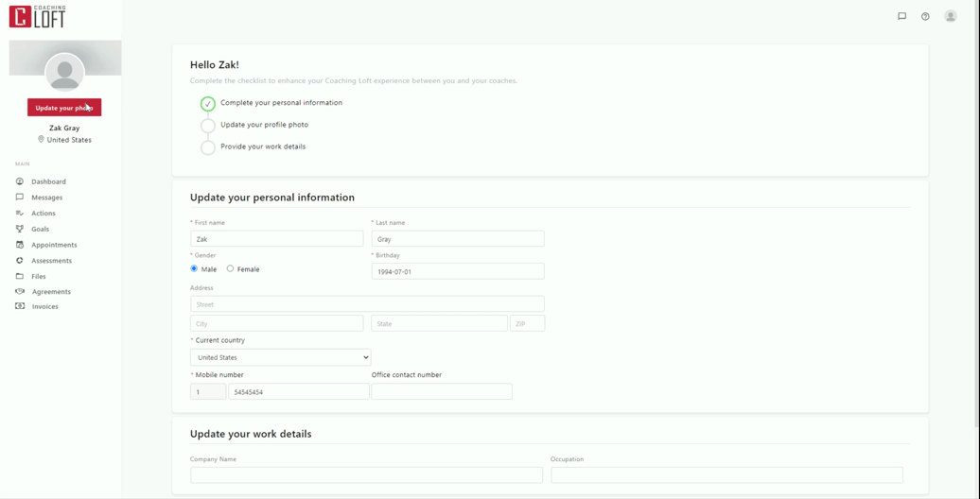
Task: Select the Female gender radio button
Action: [230, 268]
